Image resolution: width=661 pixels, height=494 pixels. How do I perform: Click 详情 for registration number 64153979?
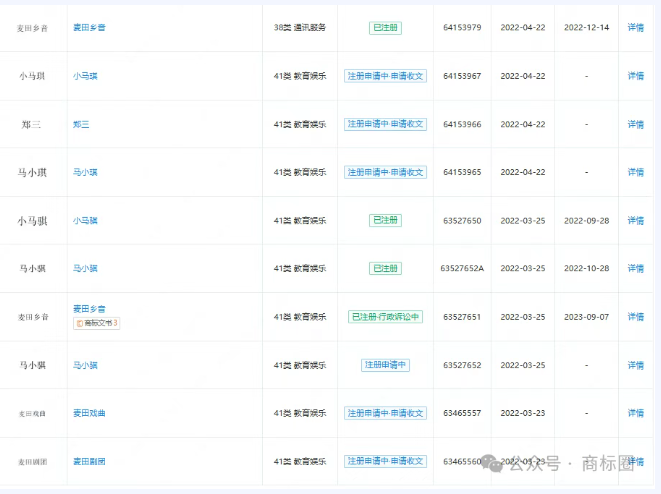tap(635, 28)
